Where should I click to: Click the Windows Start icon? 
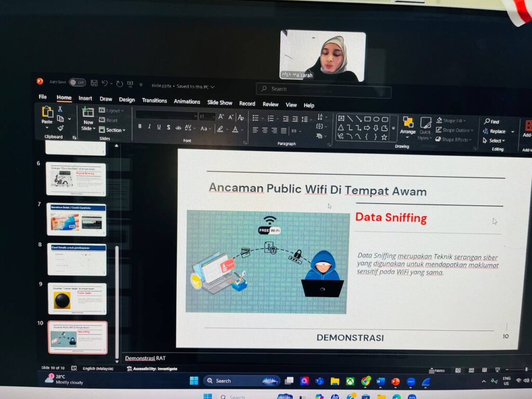point(194,381)
